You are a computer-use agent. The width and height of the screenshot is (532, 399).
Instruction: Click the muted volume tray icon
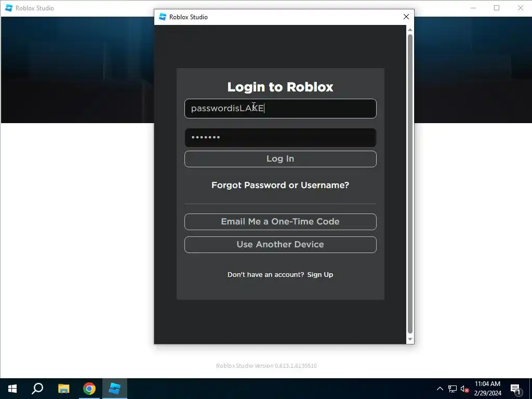(x=464, y=389)
